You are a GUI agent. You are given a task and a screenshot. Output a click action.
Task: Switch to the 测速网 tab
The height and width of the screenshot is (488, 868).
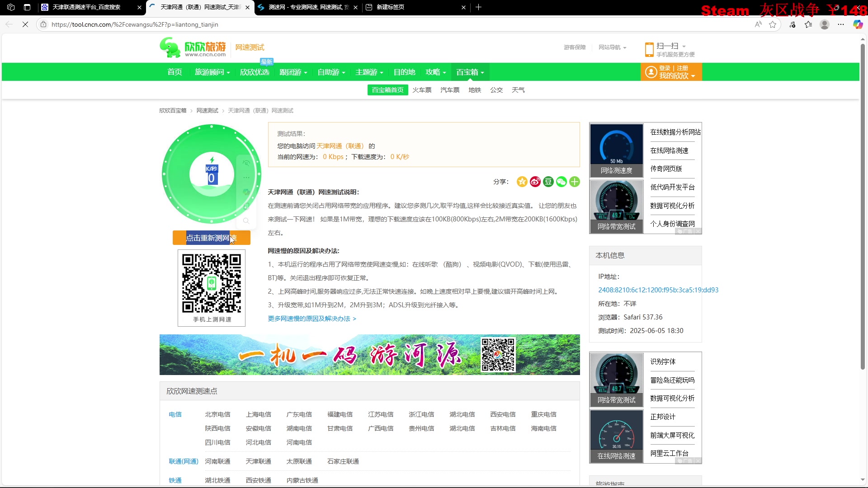pyautogui.click(x=309, y=7)
